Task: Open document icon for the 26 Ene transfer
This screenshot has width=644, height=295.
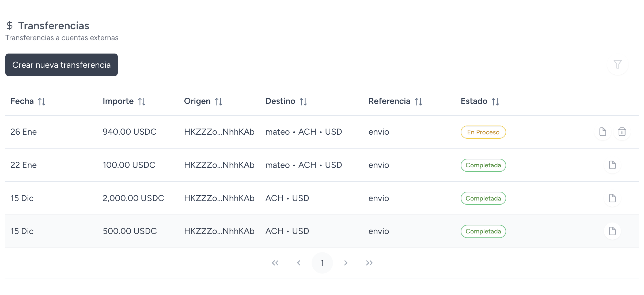Action: tap(602, 132)
